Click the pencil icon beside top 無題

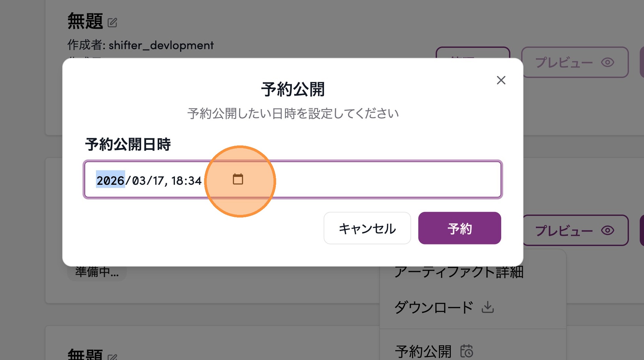pos(112,23)
